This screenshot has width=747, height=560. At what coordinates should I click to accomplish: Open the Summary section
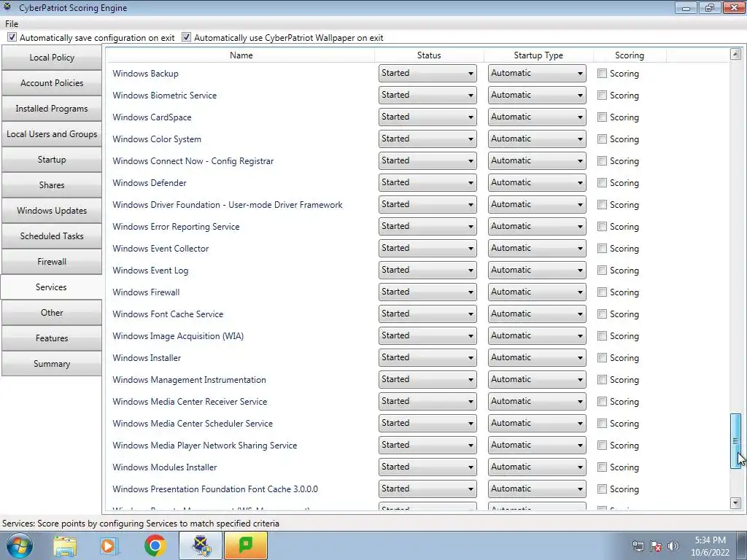pyautogui.click(x=52, y=364)
